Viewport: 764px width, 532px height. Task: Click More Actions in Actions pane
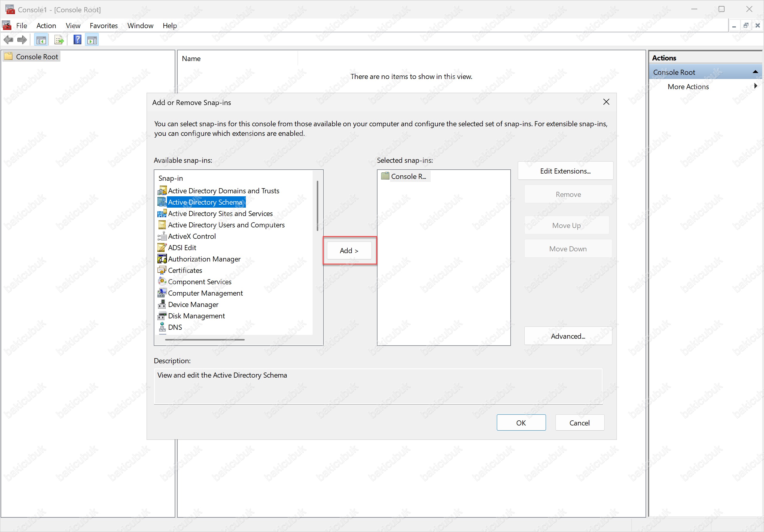pos(688,86)
